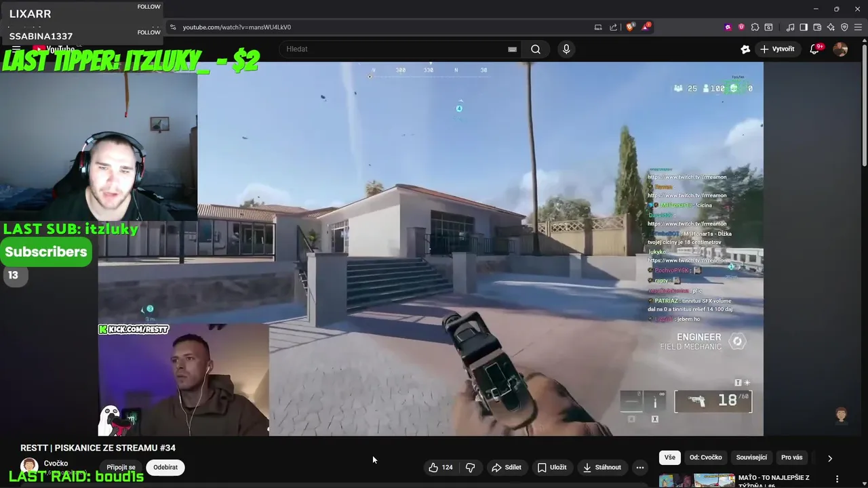Screen dimensions: 868x488
Task: Select the Související filter chip
Action: tap(751, 457)
